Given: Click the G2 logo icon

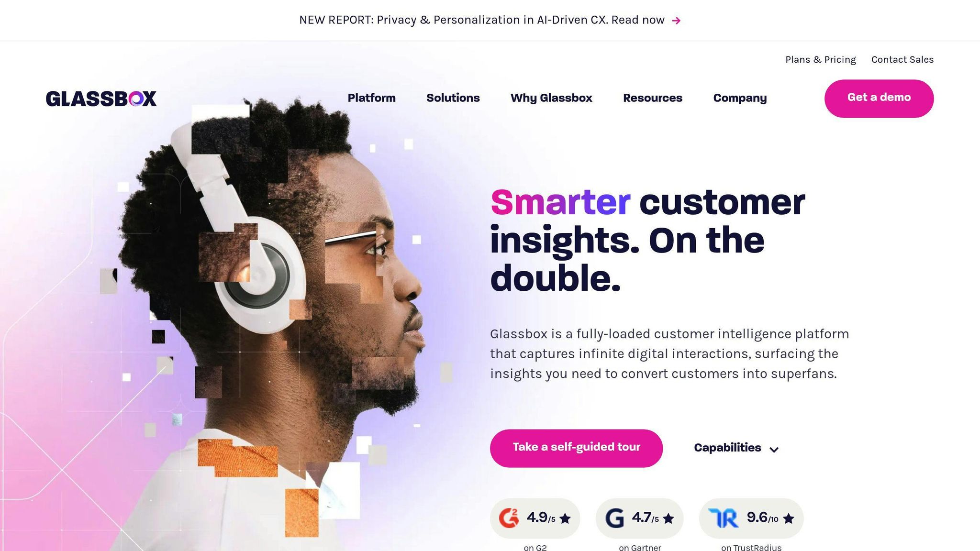Looking at the screenshot, I should pyautogui.click(x=509, y=518).
